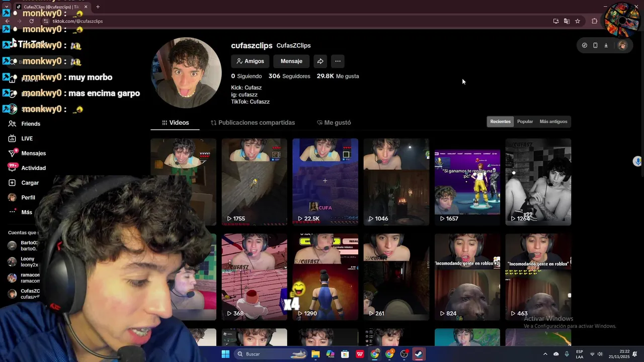Show hidden system tray icons
Viewport: 644px width, 362px height.
pyautogui.click(x=545, y=354)
